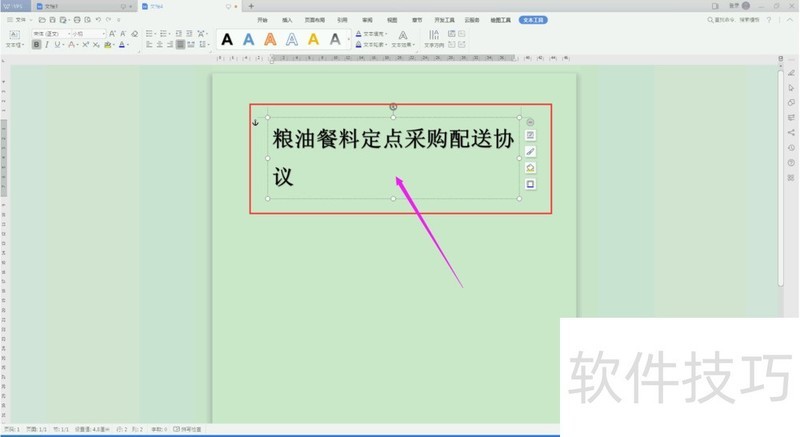Image resolution: width=800 pixels, height=437 pixels.
Task: Click the rotate handle above text box
Action: pos(393,107)
